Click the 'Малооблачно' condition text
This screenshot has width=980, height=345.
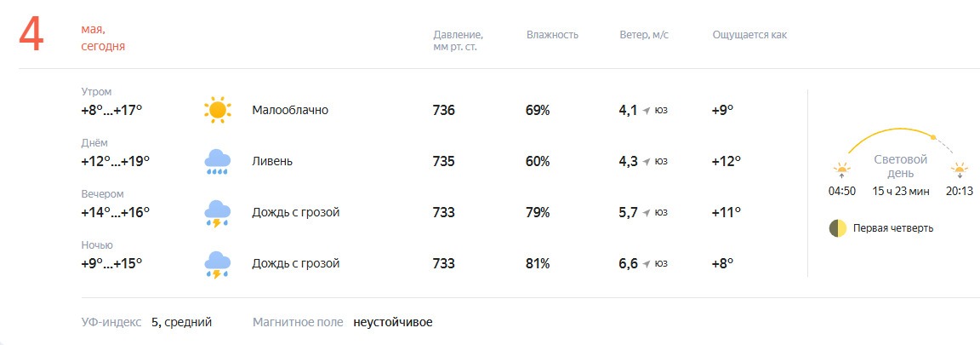pos(290,110)
